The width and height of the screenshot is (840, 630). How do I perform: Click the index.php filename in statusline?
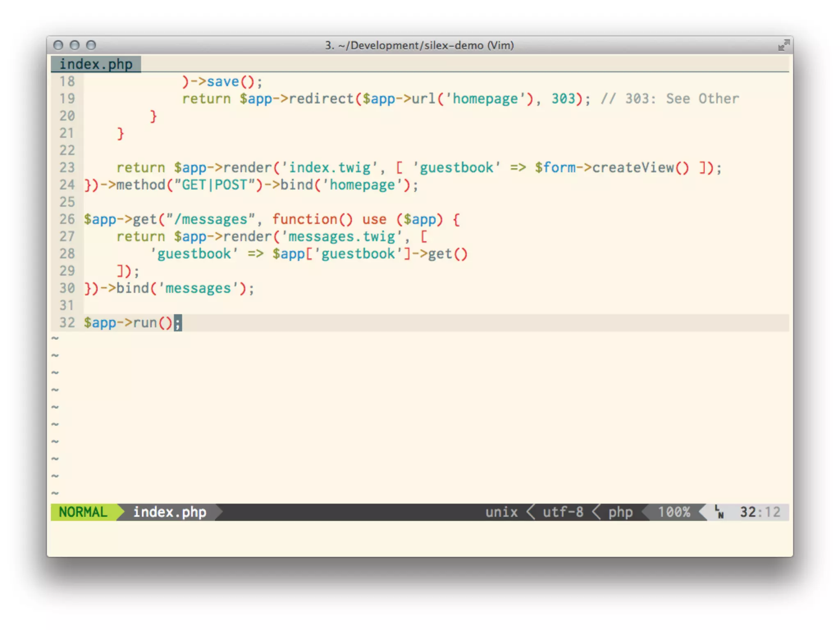[169, 512]
